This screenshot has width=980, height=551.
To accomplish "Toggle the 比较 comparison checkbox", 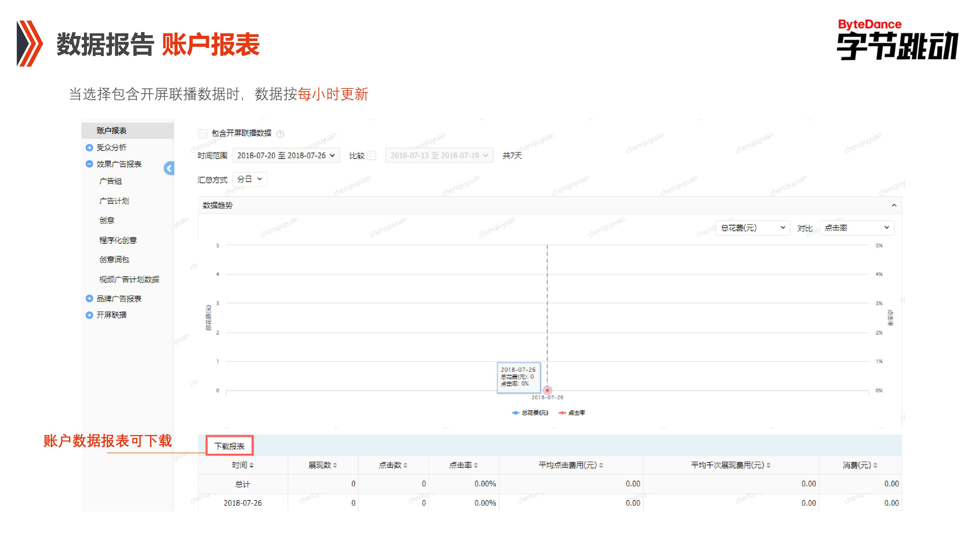I will [x=372, y=156].
